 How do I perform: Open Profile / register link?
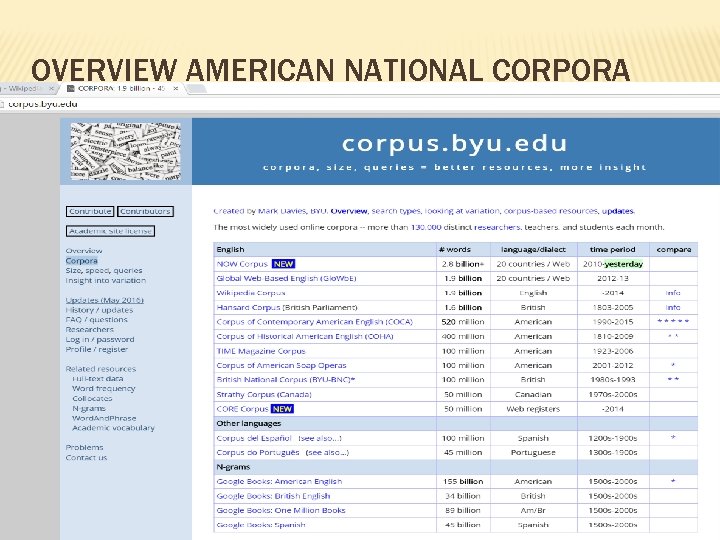coord(97,349)
